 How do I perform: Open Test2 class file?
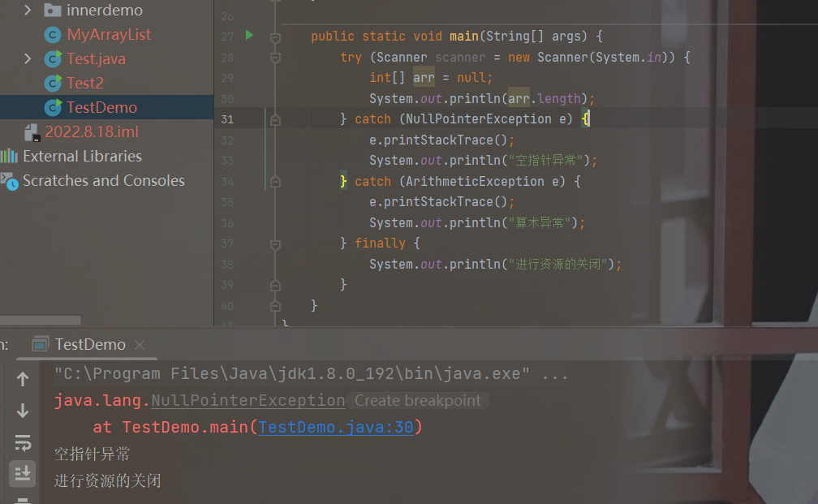tap(85, 83)
